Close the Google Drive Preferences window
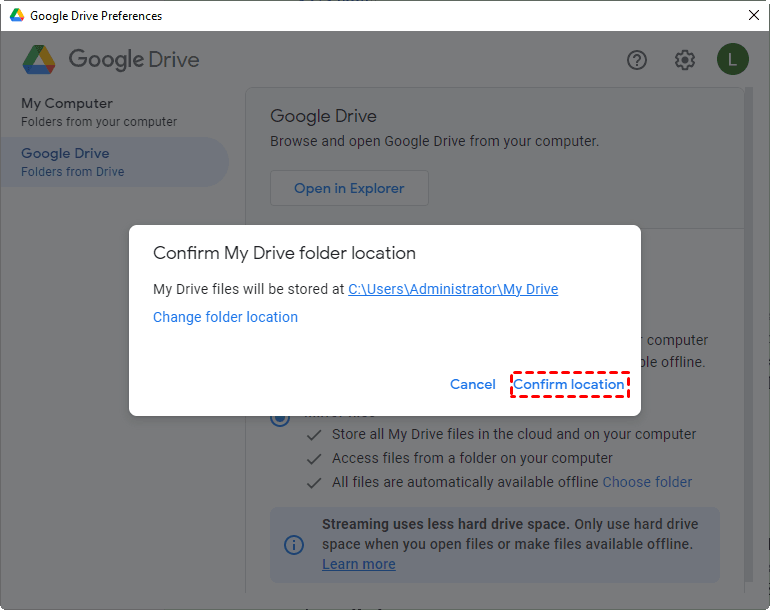The width and height of the screenshot is (770, 610). coord(753,16)
